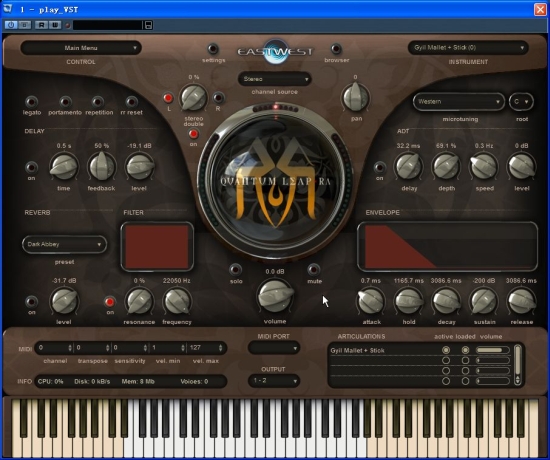Open the settings panel button
The image size is (550, 460).
click(213, 49)
